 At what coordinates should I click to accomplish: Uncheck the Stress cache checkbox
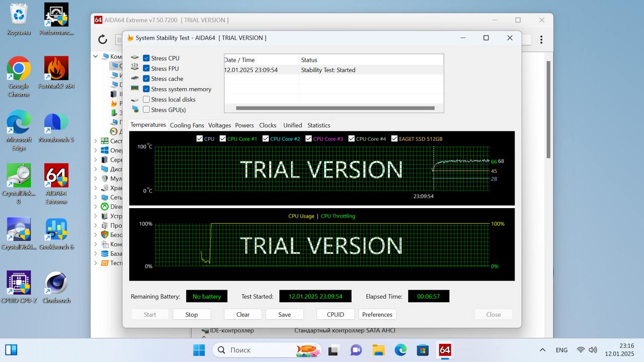point(146,79)
